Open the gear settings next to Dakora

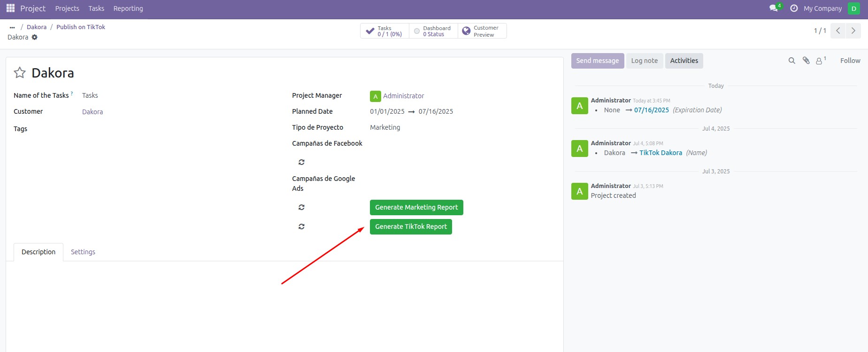35,37
